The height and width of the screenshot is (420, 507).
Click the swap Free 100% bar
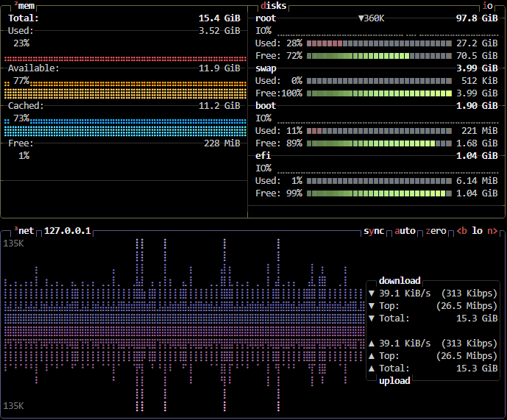379,93
